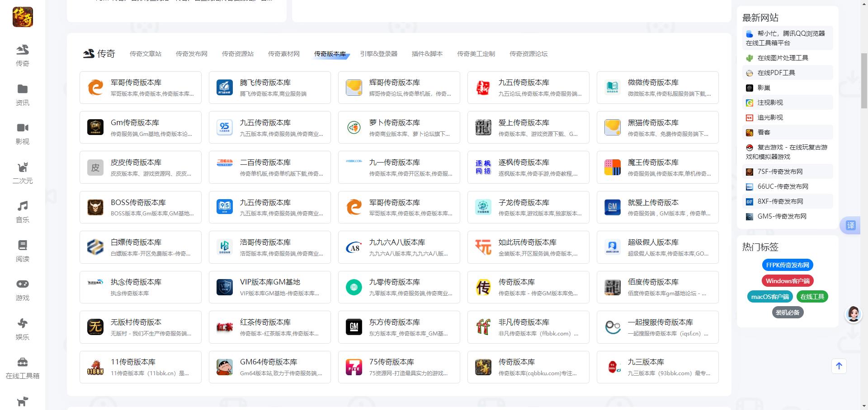
Task: Open the 魔王传奇版本库 card
Action: click(x=658, y=167)
